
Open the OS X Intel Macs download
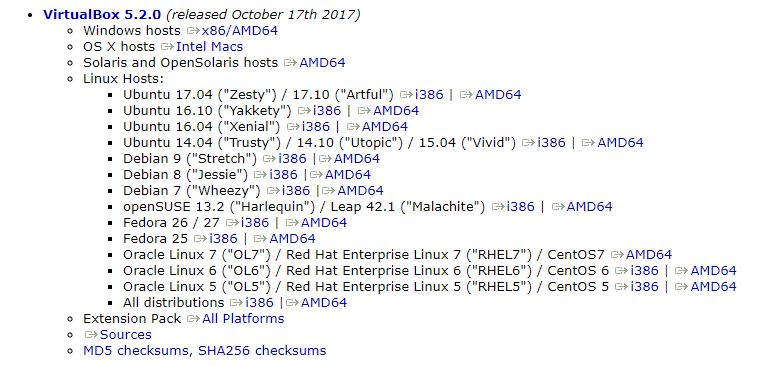pyautogui.click(x=209, y=47)
